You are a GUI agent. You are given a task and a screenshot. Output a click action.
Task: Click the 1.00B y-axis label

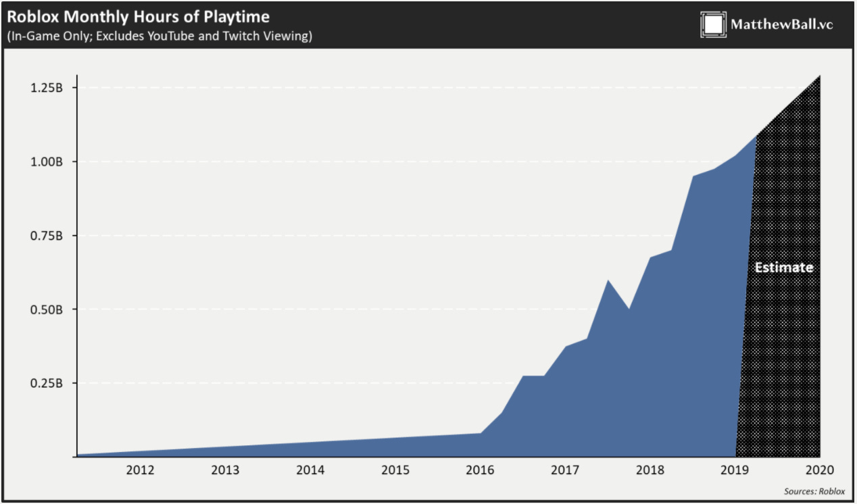[47, 162]
